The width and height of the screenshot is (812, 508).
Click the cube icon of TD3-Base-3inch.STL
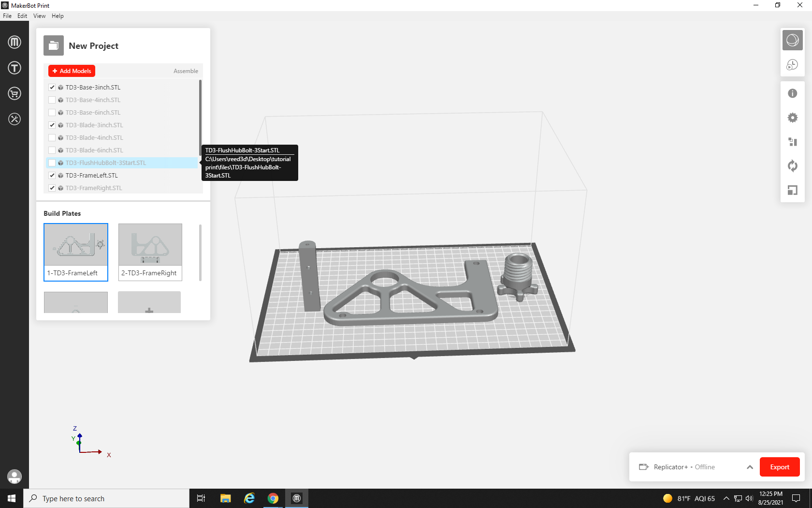61,88
